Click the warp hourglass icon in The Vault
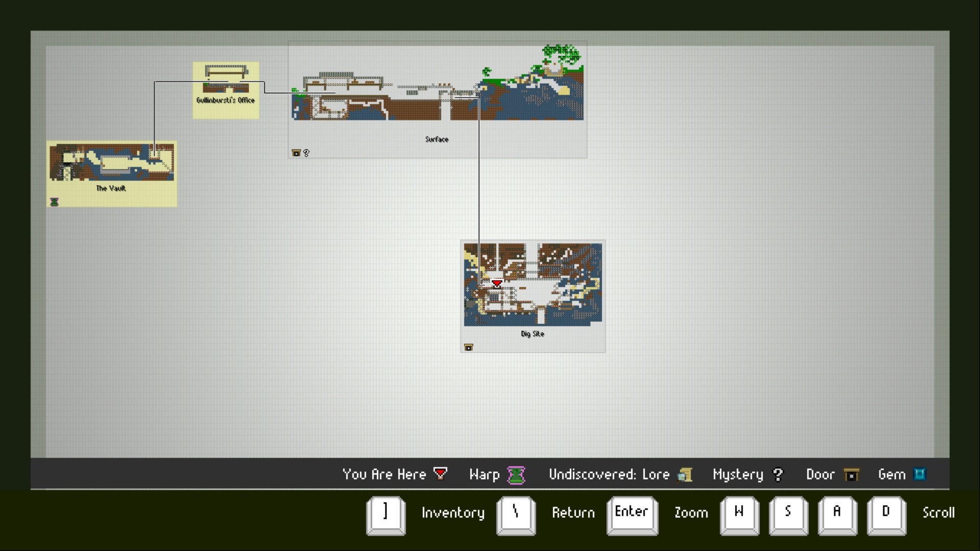Screen dimensions: 980x551 click(x=54, y=202)
